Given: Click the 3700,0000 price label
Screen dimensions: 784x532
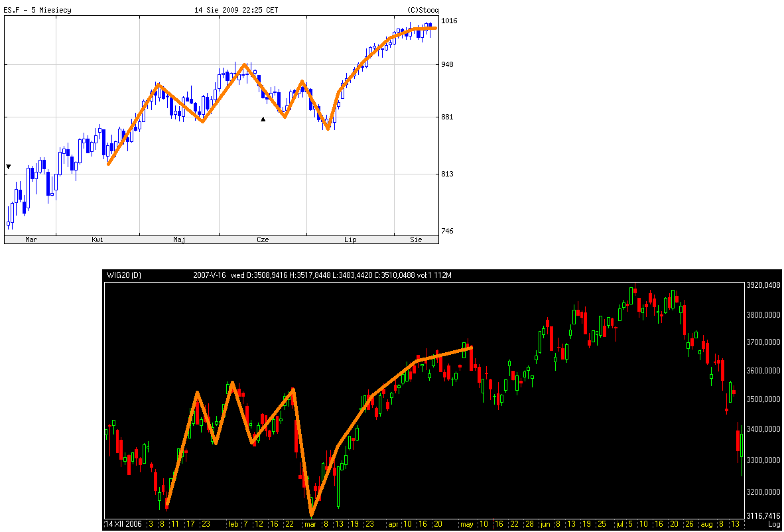Looking at the screenshot, I should pos(763,343).
